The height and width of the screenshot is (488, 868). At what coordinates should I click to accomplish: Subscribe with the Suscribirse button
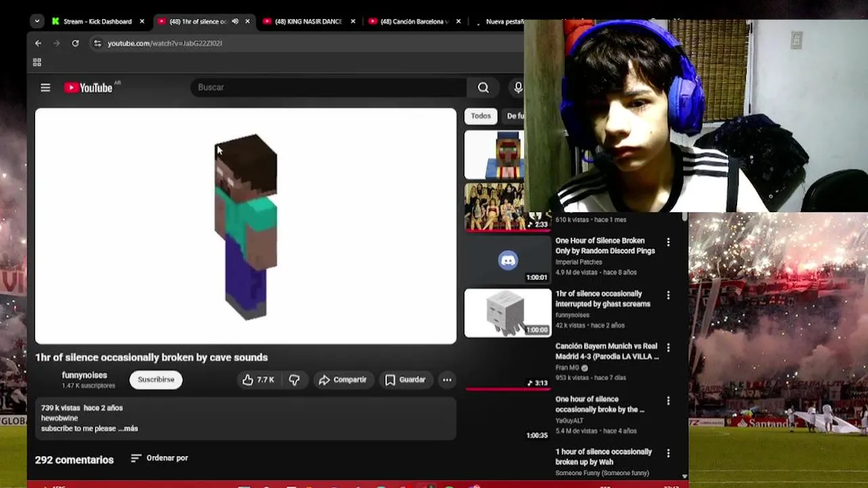[x=156, y=380]
